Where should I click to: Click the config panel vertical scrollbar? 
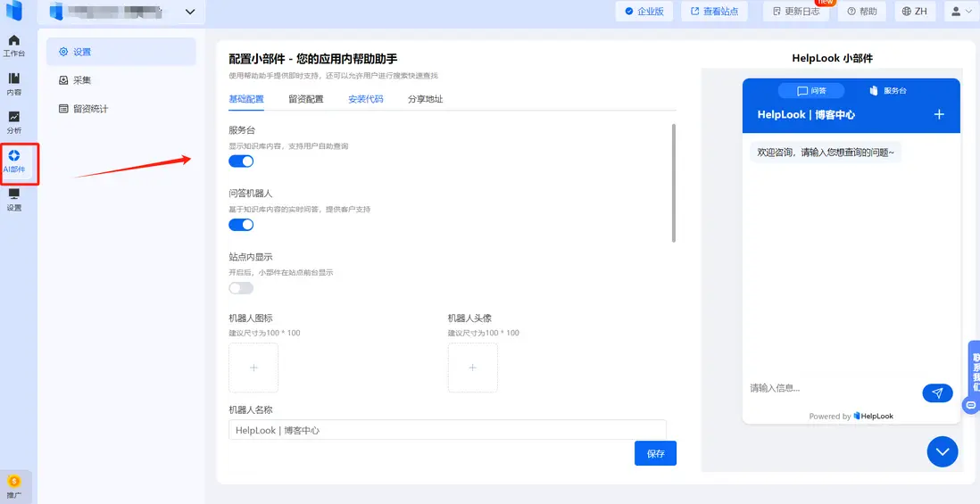coord(674,183)
